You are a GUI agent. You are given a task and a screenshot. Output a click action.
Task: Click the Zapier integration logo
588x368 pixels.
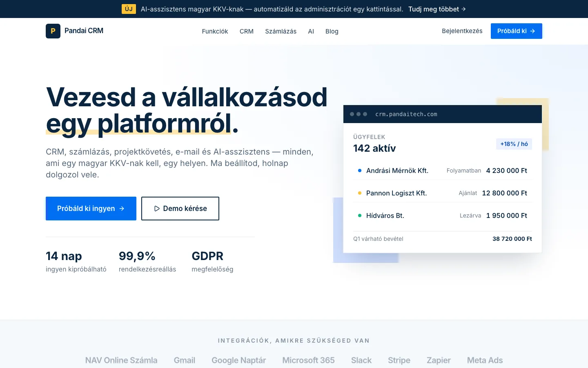439,360
